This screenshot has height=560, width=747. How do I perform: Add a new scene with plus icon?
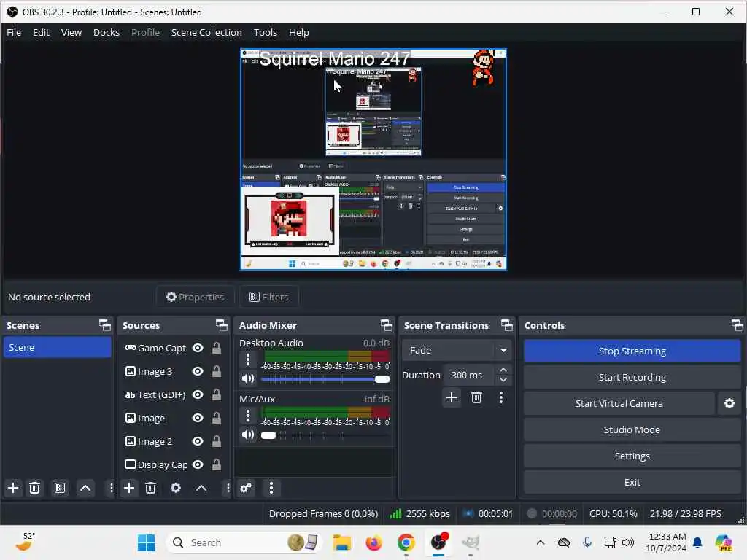coord(13,488)
